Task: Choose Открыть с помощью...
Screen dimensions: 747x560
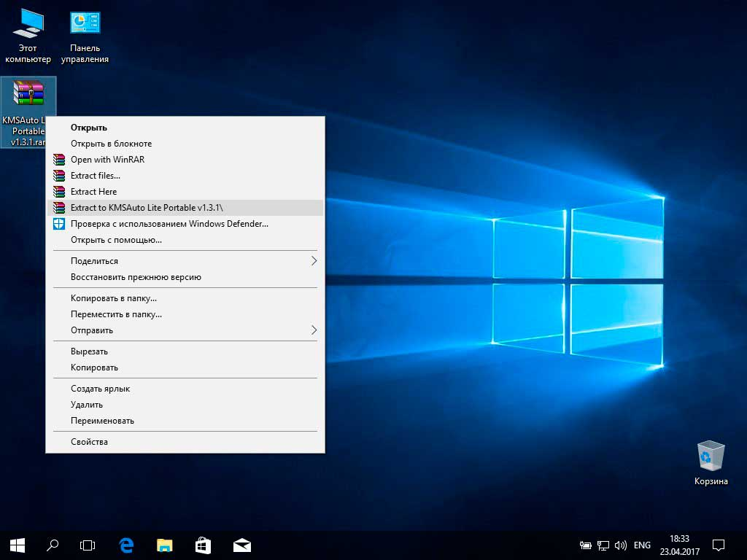Action: (185, 240)
